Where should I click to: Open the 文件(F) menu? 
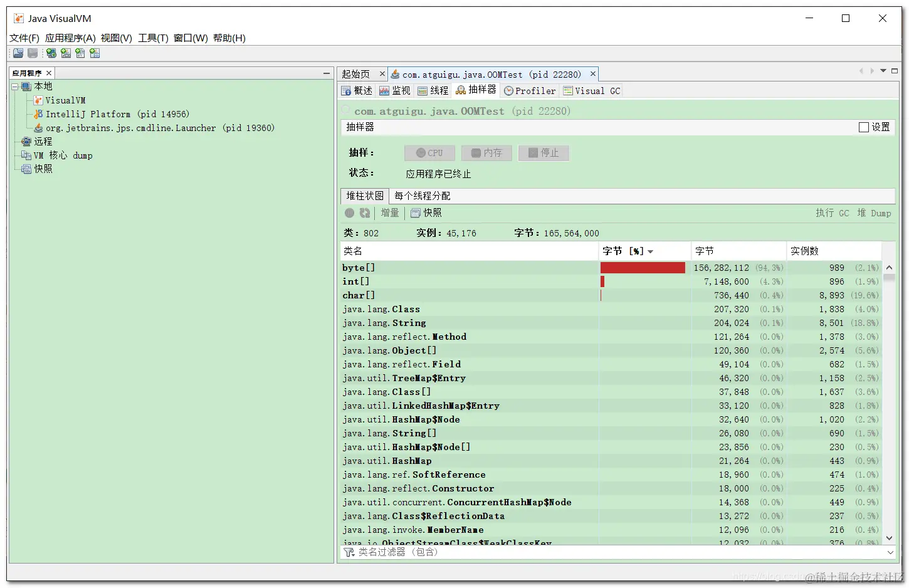24,38
